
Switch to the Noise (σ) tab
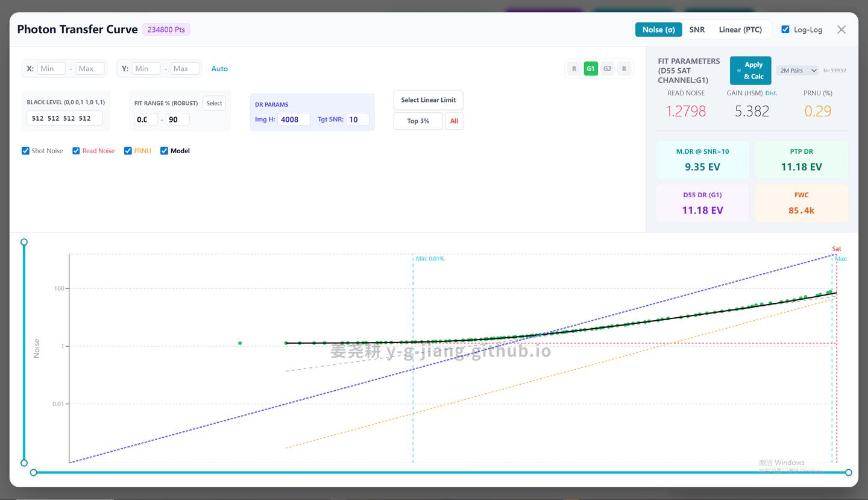(658, 30)
